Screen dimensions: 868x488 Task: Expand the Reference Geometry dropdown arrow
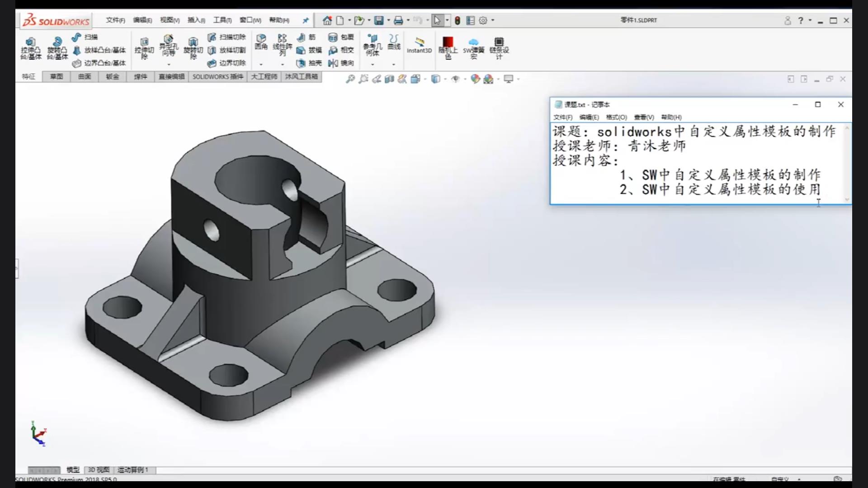[x=373, y=65]
